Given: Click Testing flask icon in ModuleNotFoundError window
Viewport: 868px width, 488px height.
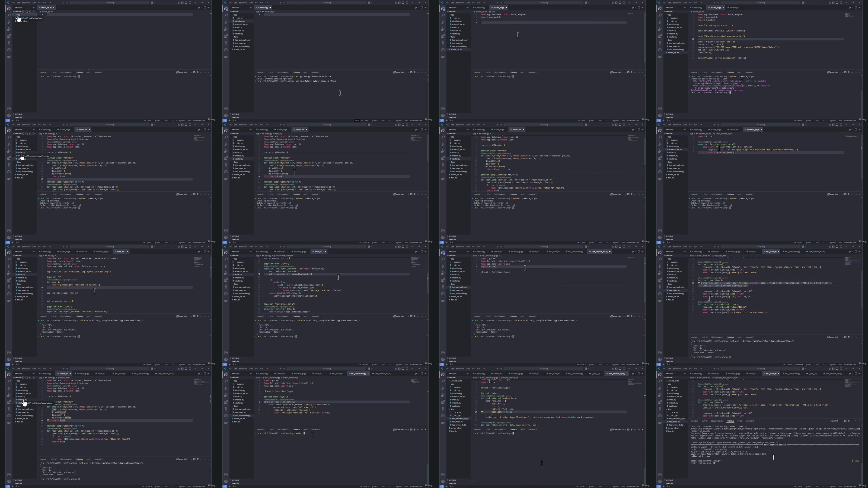Looking at the screenshot, I should pos(660,43).
